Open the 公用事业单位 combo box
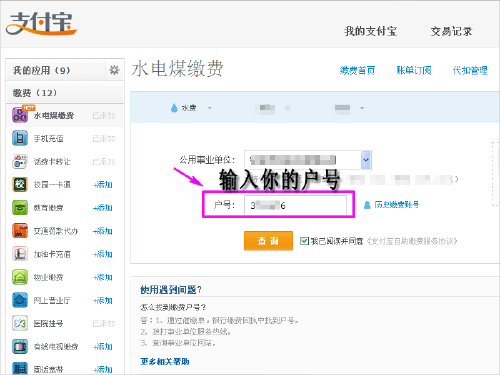 [x=308, y=160]
